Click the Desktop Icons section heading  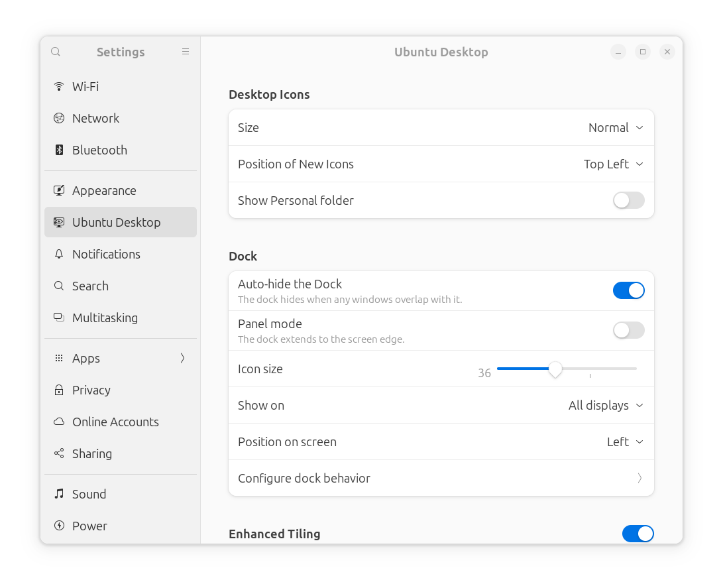[269, 95]
